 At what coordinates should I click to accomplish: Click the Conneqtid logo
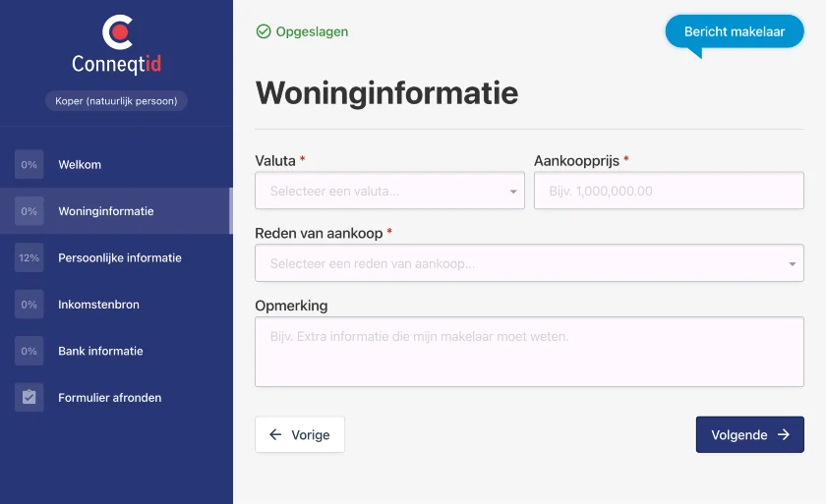point(116,45)
